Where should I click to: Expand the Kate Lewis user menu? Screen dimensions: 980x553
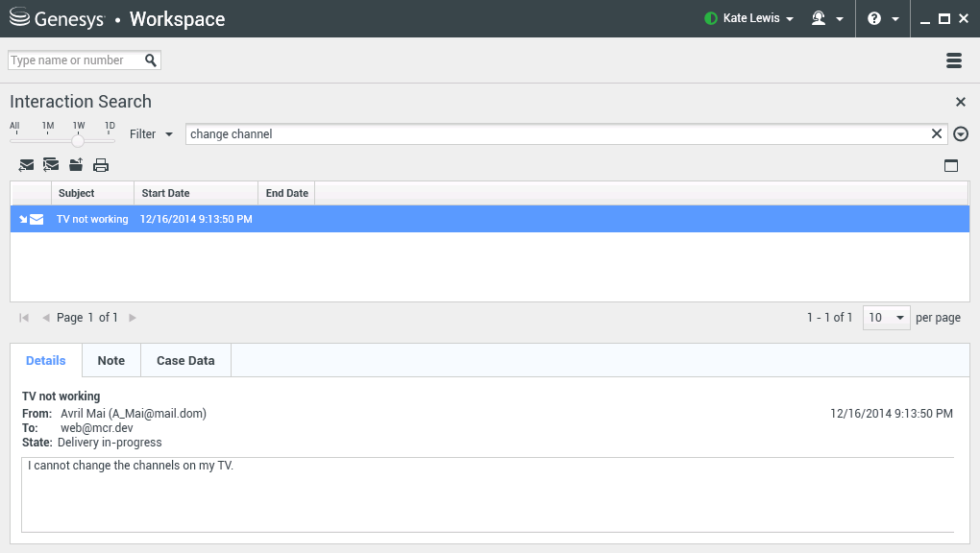coord(749,18)
